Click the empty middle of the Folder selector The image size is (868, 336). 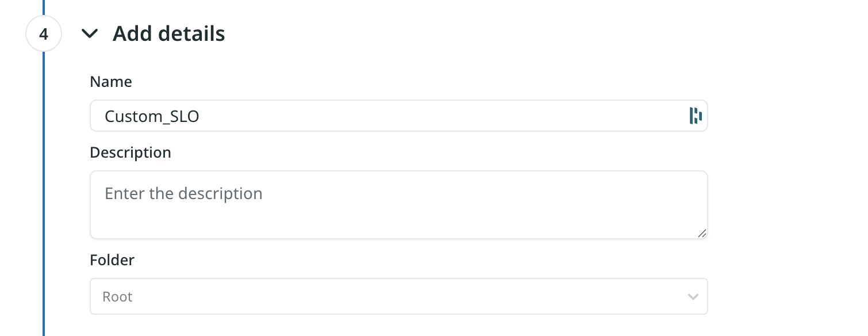point(402,297)
